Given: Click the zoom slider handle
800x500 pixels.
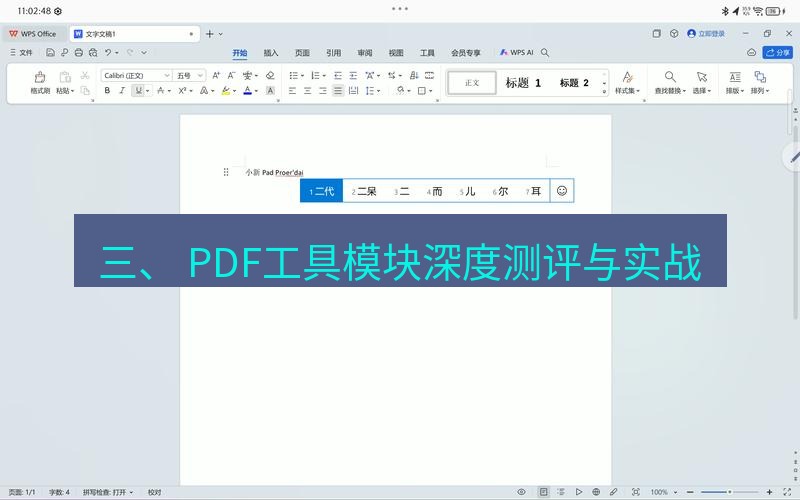Looking at the screenshot, I should 730,492.
